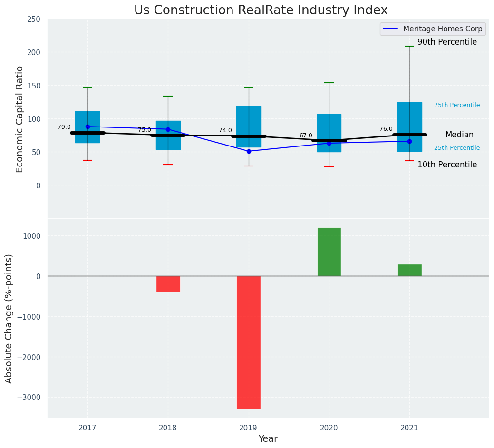
Task: Click the 2018 year axis tick label
Action: [x=168, y=428]
